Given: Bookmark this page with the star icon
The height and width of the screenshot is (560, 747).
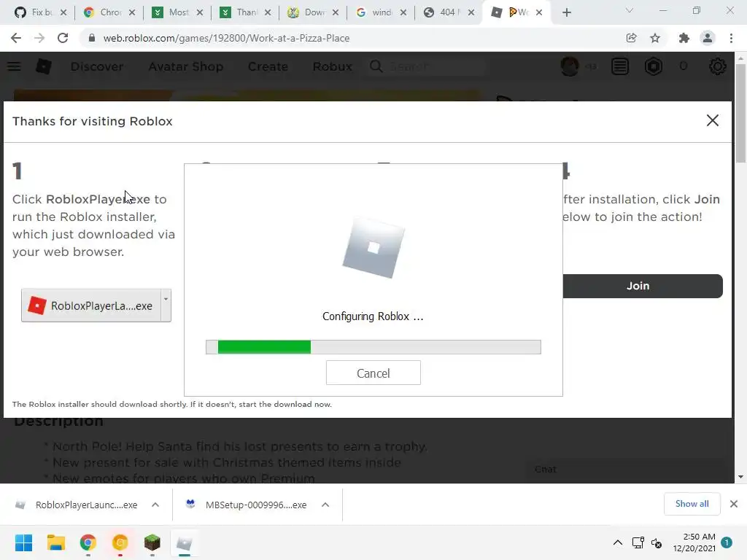Looking at the screenshot, I should pos(655,38).
